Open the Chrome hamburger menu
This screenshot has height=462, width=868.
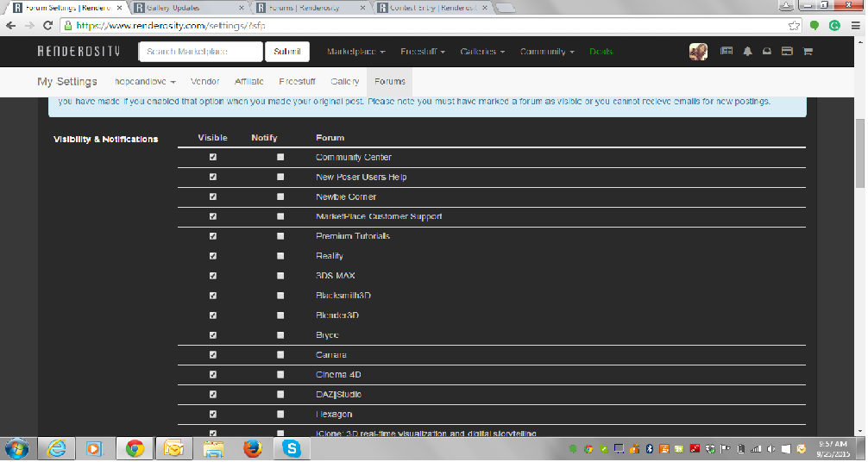coord(854,26)
